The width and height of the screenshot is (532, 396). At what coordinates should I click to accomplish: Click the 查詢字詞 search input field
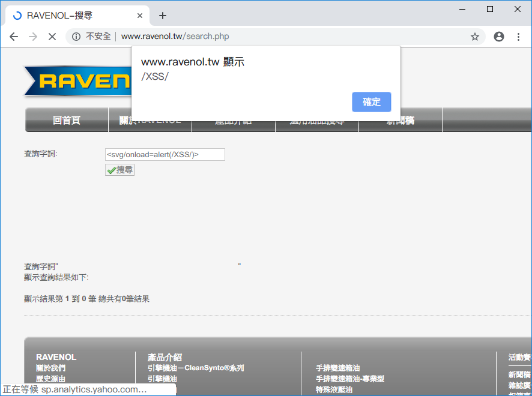pyautogui.click(x=165, y=154)
